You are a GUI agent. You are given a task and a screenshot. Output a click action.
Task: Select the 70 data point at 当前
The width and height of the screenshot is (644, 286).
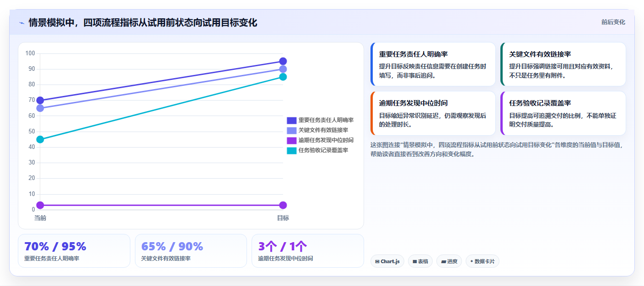(40, 101)
